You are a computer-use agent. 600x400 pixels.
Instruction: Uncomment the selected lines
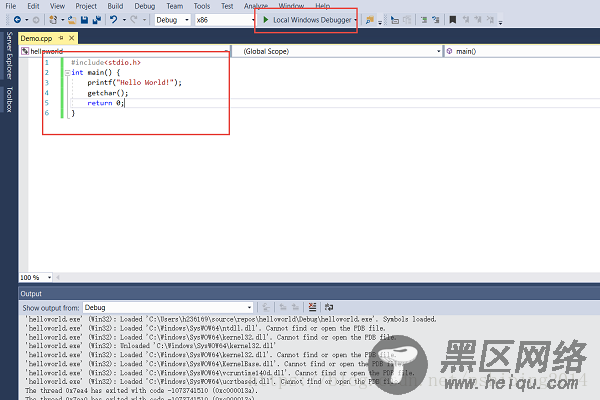(436, 20)
